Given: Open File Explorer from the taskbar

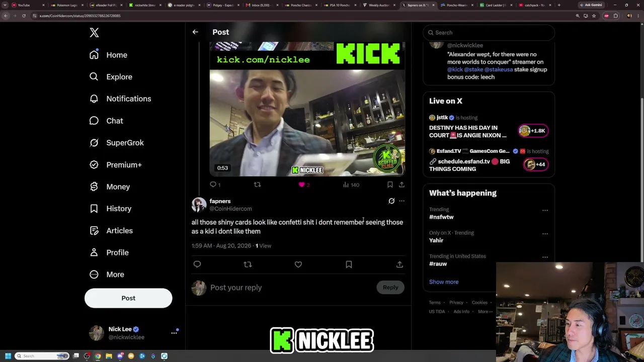Looking at the screenshot, I should 109,356.
